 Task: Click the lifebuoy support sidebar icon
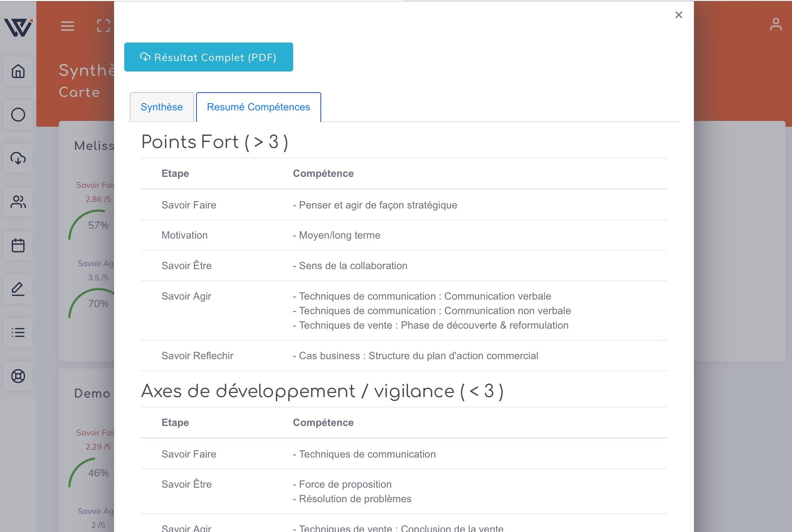pos(18,376)
